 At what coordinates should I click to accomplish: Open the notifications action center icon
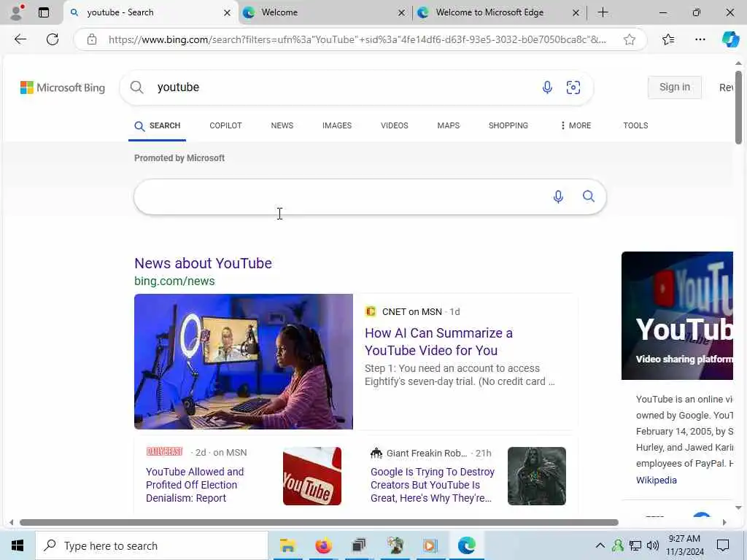pos(723,545)
